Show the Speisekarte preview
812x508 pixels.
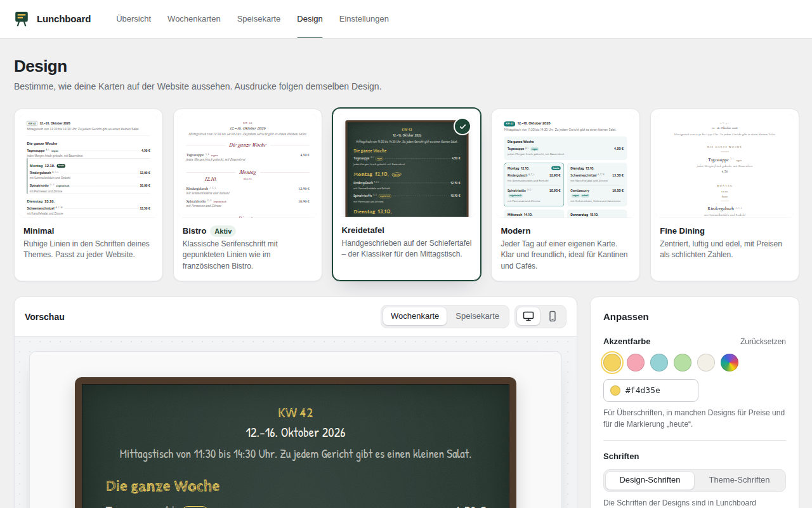[477, 316]
